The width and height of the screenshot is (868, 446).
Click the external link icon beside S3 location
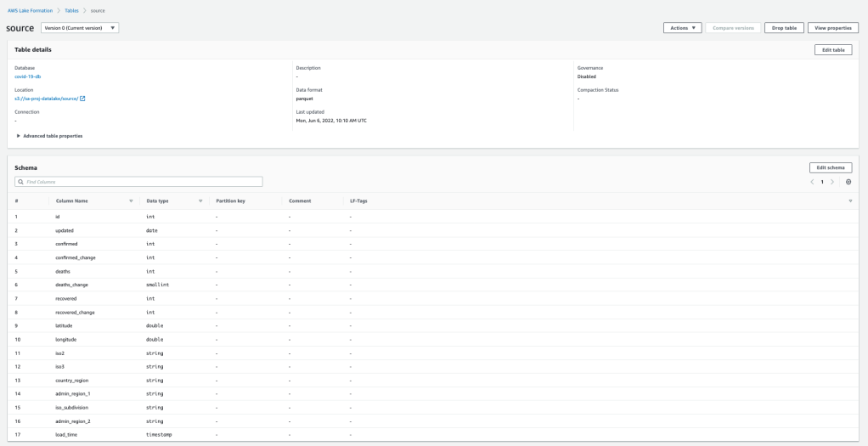(82, 99)
